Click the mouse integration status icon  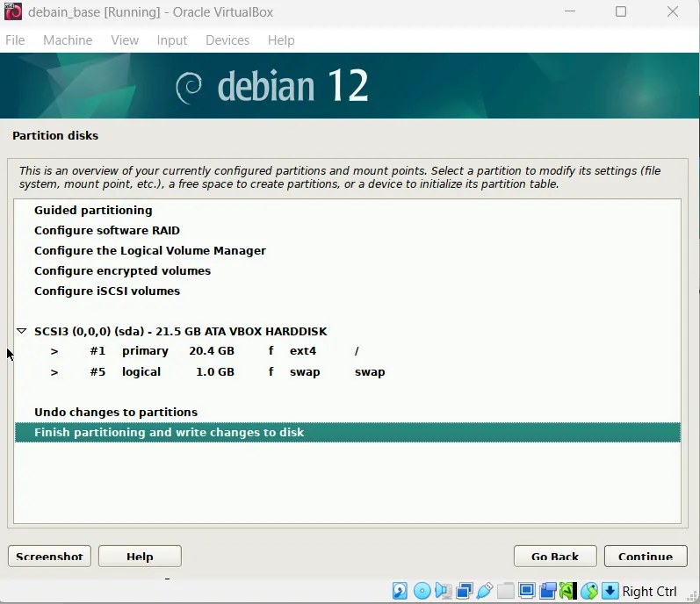[589, 591]
